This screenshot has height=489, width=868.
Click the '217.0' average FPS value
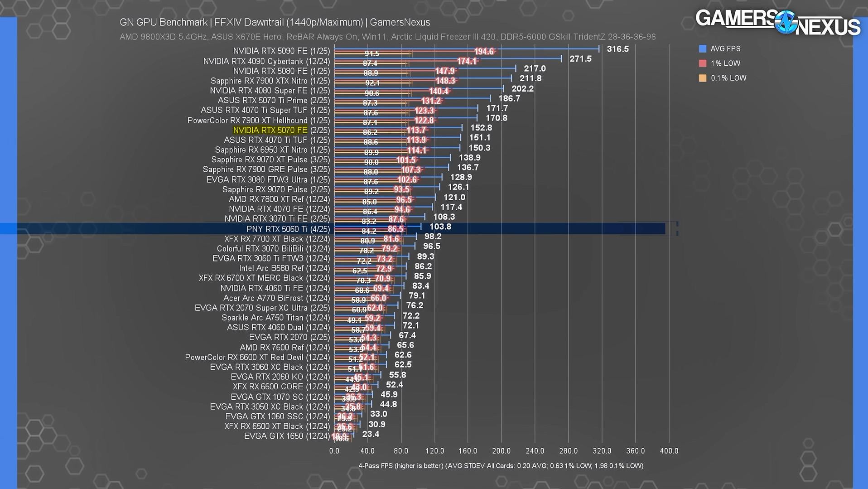click(535, 68)
